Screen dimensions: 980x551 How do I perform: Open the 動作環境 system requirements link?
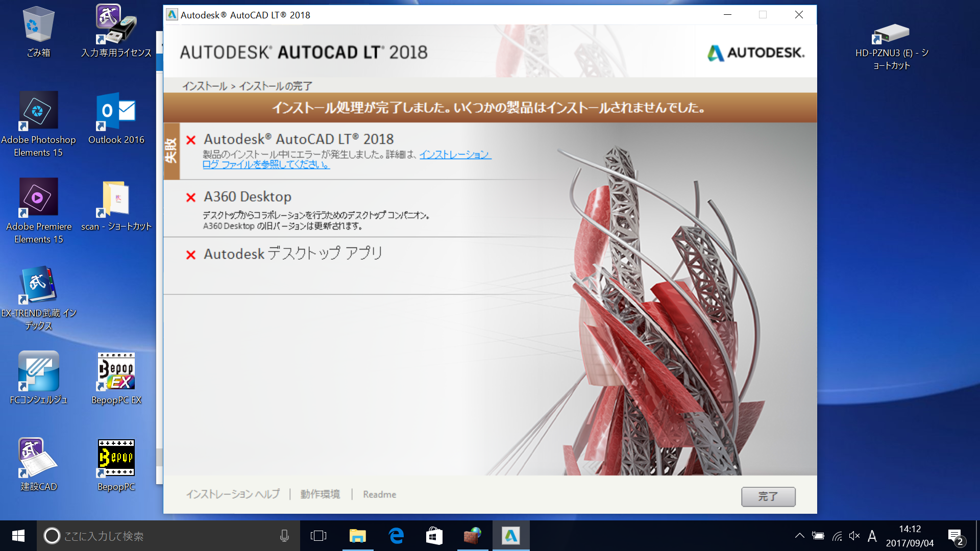click(x=320, y=494)
